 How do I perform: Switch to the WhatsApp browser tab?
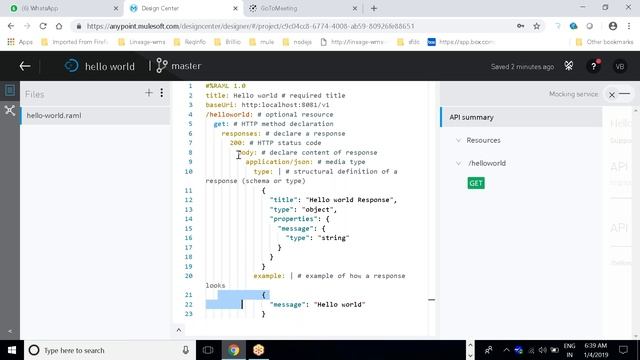[x=63, y=8]
